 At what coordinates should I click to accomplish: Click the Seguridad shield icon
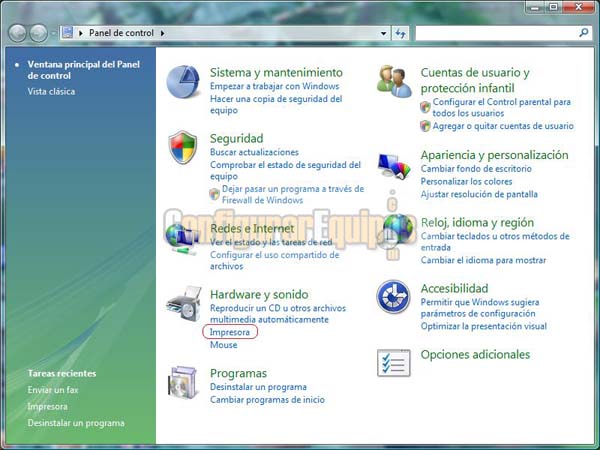(x=183, y=147)
